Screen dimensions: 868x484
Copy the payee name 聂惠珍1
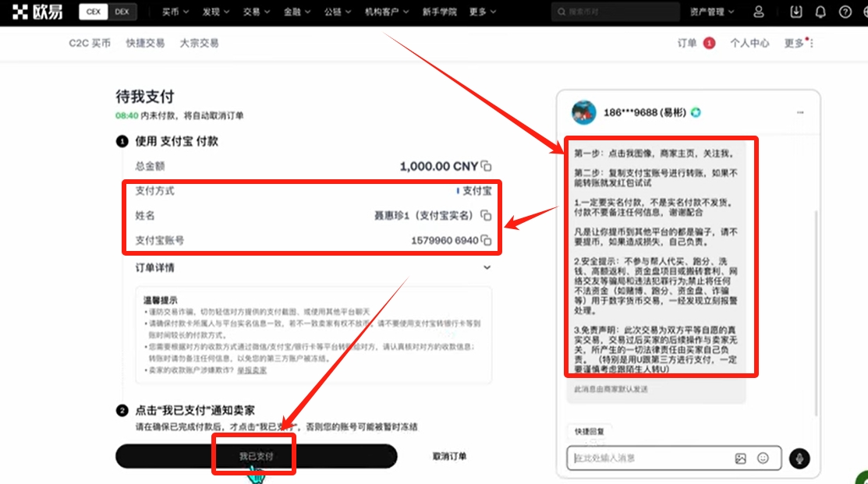point(486,215)
